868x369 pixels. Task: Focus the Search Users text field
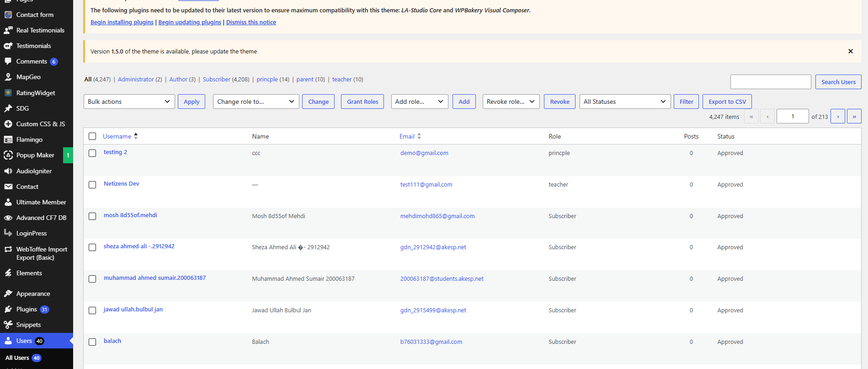click(x=771, y=82)
